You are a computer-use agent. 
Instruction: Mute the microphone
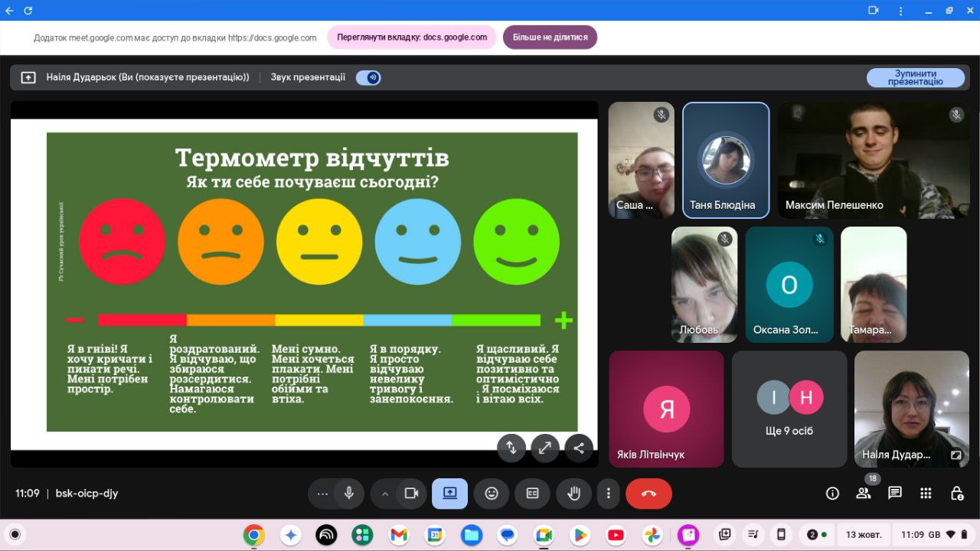pos(349,494)
